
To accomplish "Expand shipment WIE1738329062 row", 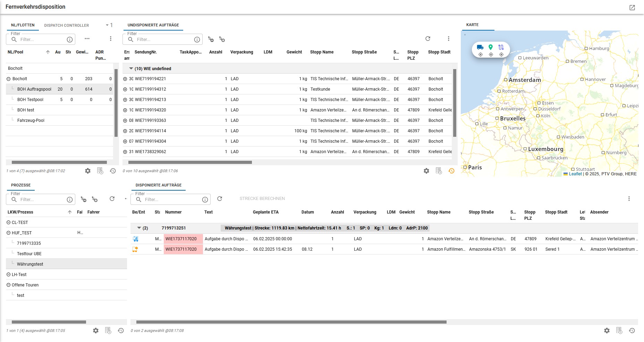I will click(125, 152).
